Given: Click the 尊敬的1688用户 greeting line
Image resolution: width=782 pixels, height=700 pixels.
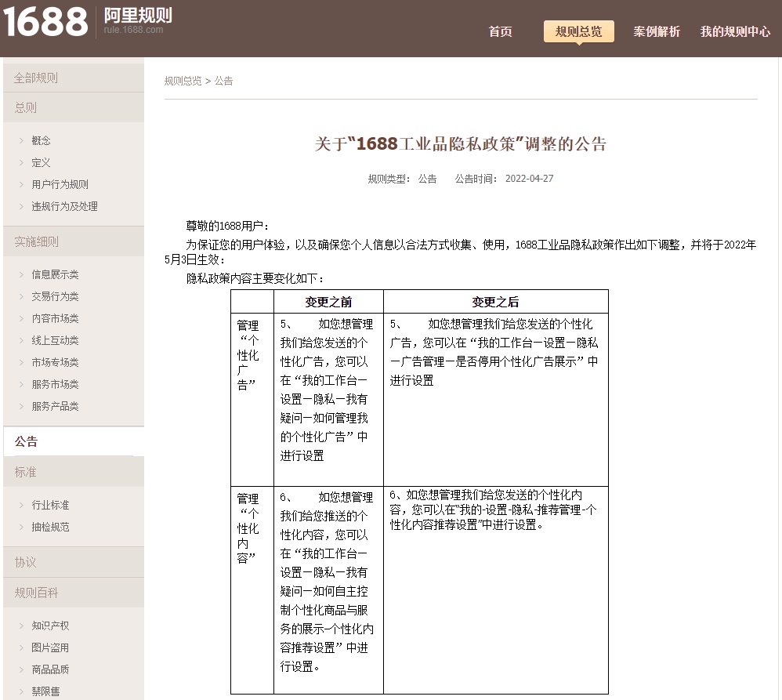Looking at the screenshot, I should (227, 226).
